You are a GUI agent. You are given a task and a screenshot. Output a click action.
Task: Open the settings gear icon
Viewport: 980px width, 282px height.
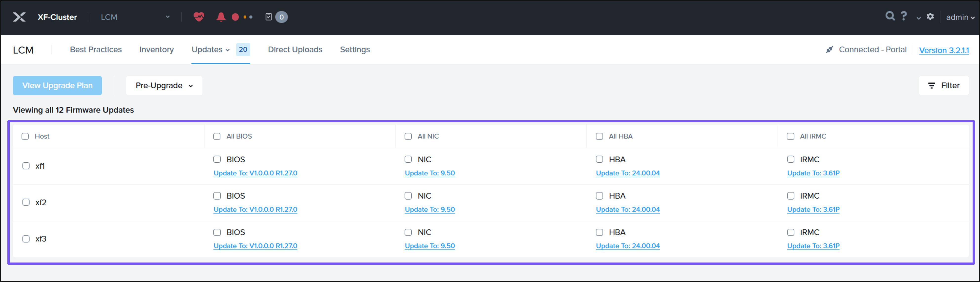(930, 16)
